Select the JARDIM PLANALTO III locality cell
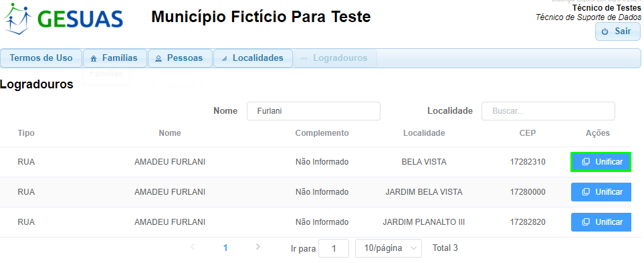 coord(424,222)
